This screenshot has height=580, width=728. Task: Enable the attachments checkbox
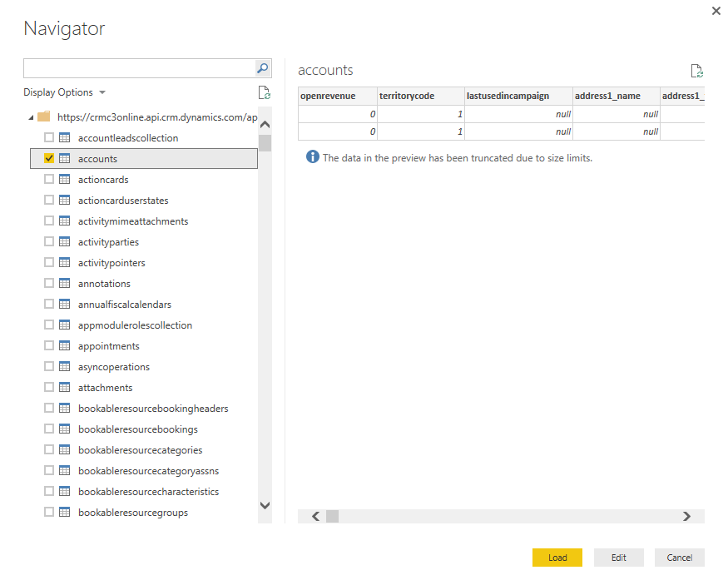tap(49, 387)
